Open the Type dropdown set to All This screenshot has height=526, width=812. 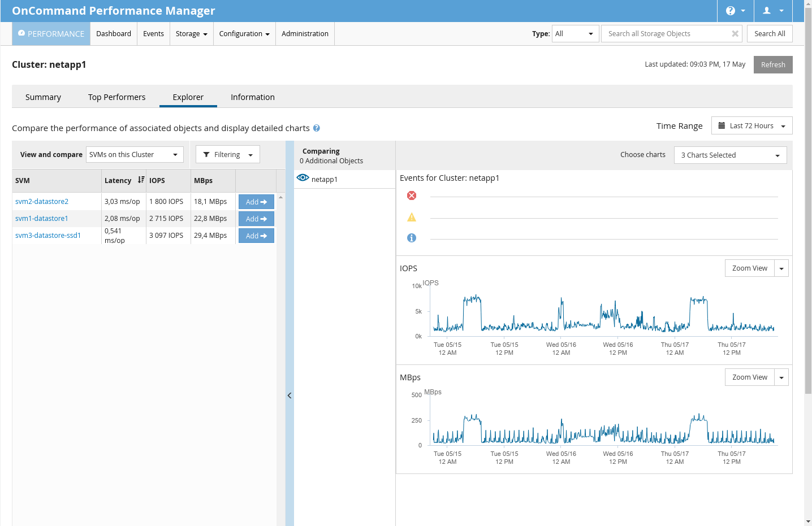[x=575, y=34]
